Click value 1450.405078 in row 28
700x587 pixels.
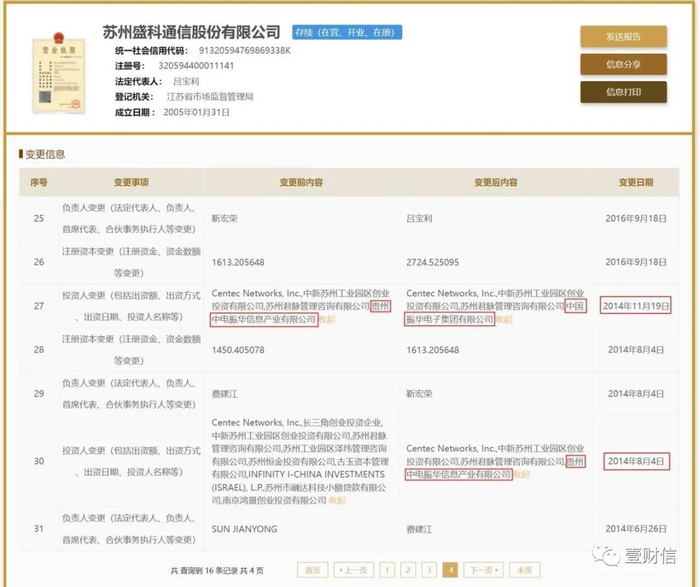pos(238,350)
